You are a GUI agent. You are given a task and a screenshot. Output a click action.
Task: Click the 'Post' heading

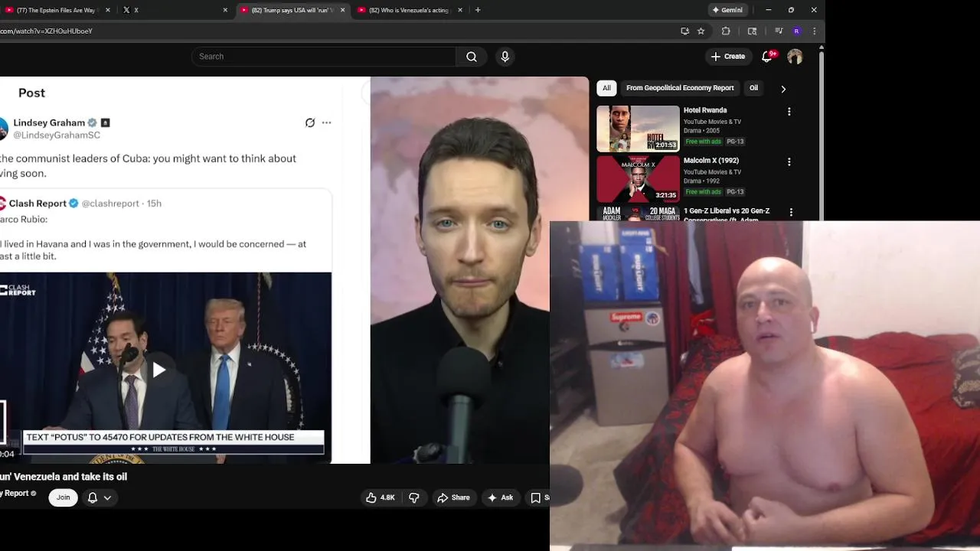pos(31,93)
